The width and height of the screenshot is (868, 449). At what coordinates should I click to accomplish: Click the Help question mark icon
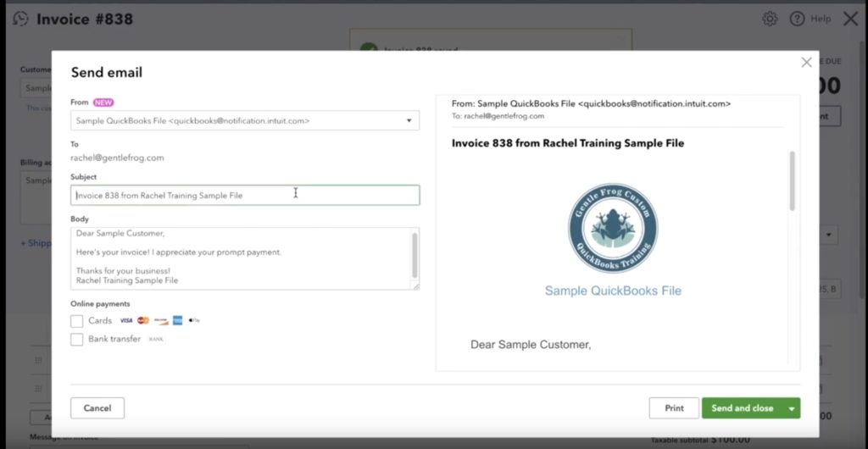797,19
